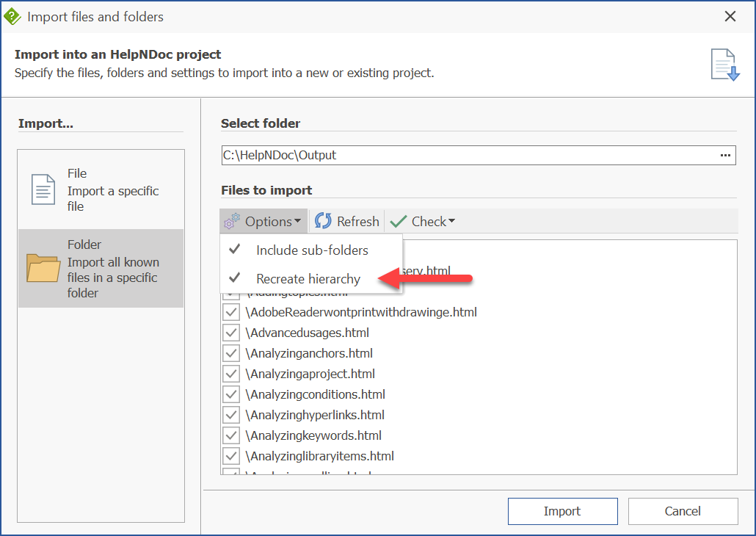Click the import document icon in header
The width and height of the screenshot is (756, 536).
pos(724,65)
